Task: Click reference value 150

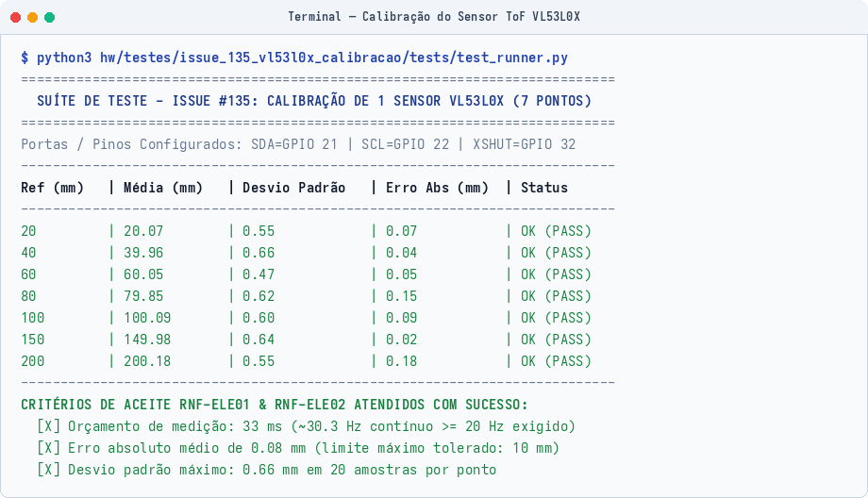Action: click(x=33, y=340)
